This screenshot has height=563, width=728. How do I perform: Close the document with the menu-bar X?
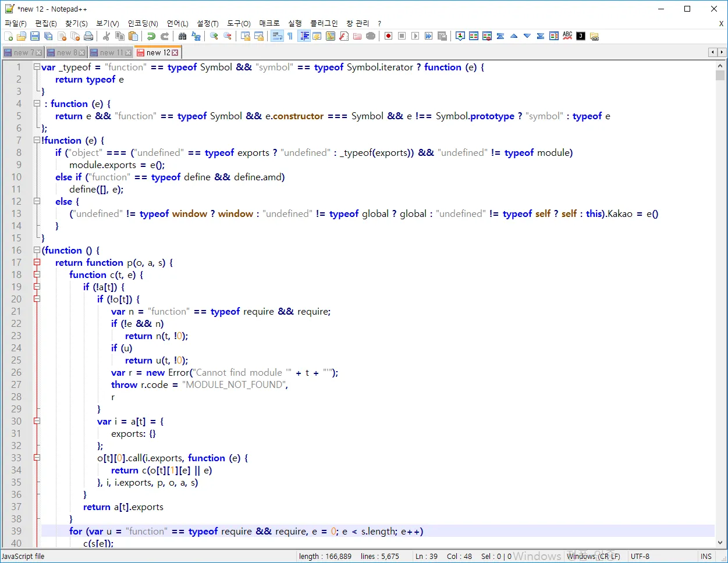click(x=721, y=23)
